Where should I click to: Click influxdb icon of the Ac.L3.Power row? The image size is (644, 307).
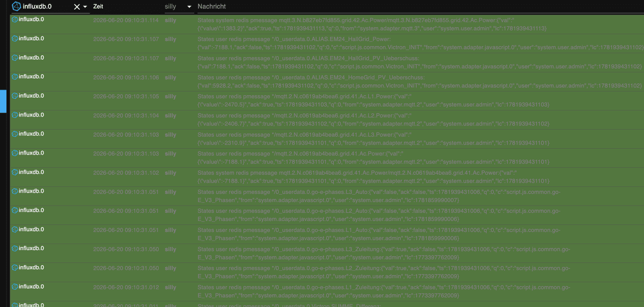[x=14, y=134]
